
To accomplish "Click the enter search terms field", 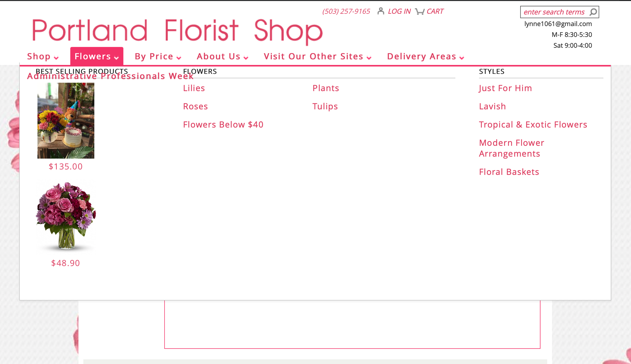I will 554,12.
